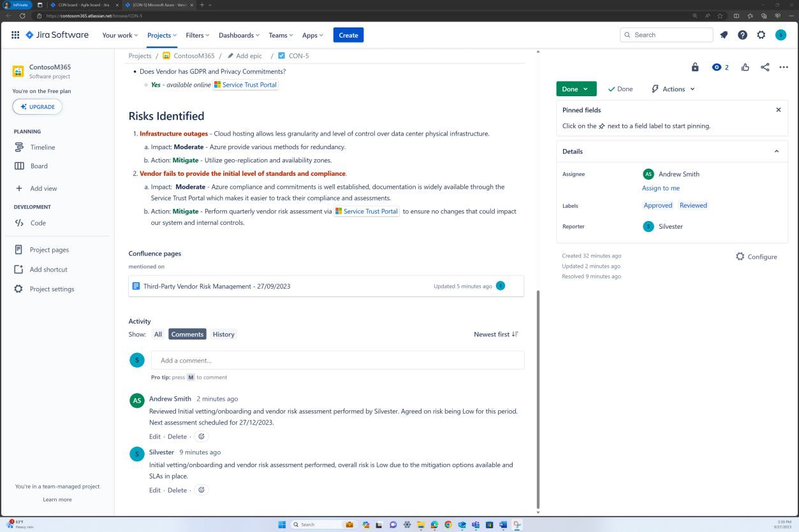
Task: Share the CON-5 issue via the share icon
Action: tap(765, 67)
